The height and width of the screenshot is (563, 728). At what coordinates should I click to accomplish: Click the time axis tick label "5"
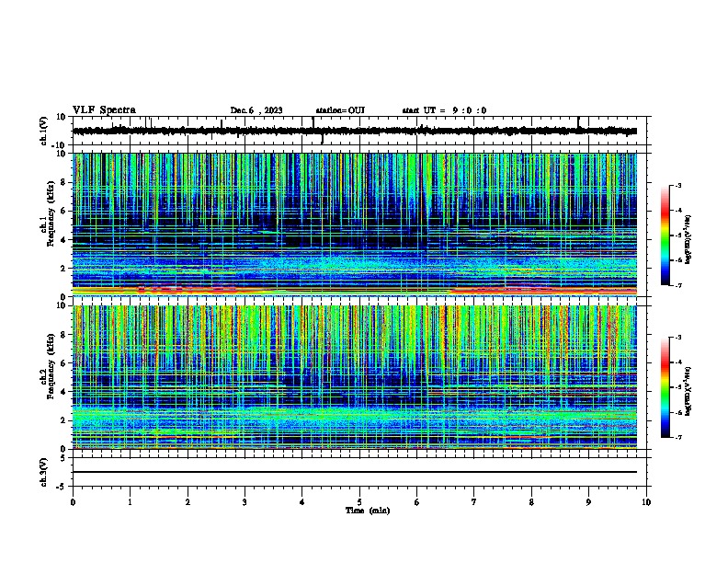pos(359,502)
